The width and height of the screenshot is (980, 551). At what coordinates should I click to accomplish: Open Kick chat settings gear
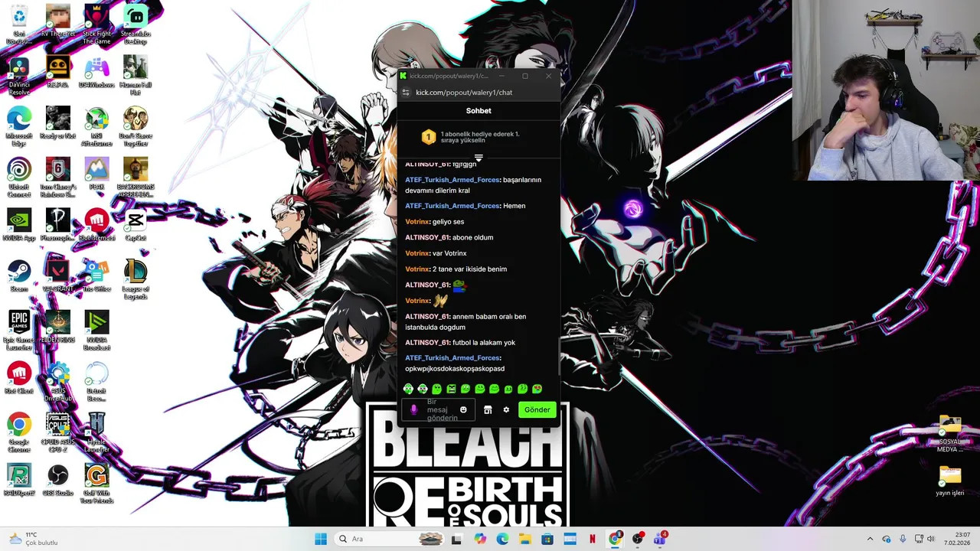506,410
